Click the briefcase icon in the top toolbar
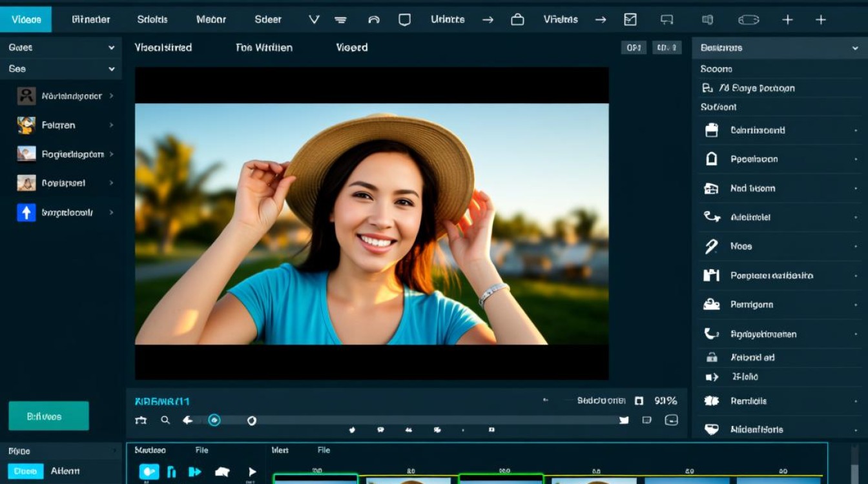The height and width of the screenshot is (484, 868). tap(517, 19)
